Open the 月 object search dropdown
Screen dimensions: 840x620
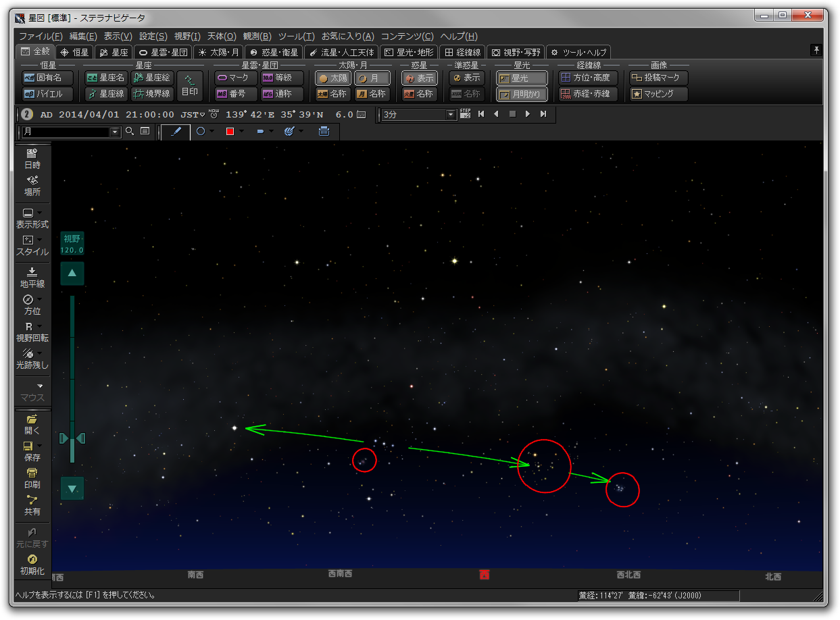click(116, 132)
